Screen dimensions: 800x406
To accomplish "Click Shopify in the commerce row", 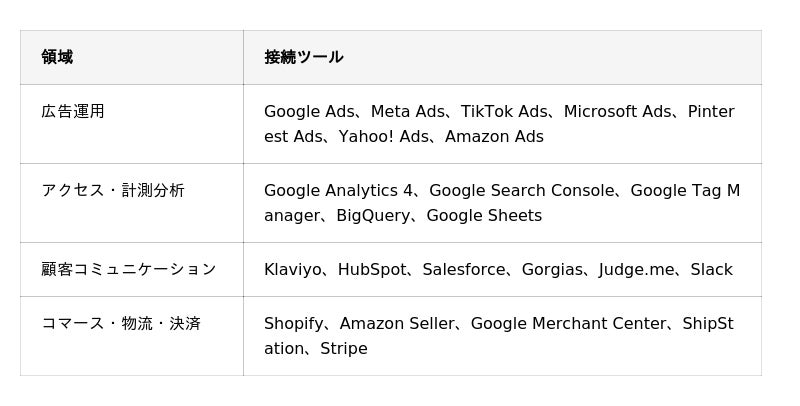I will tap(294, 323).
